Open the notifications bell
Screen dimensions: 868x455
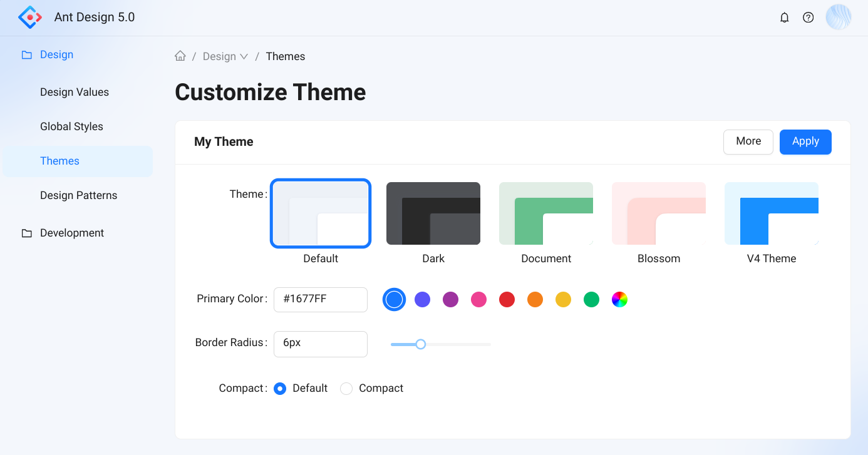click(784, 18)
